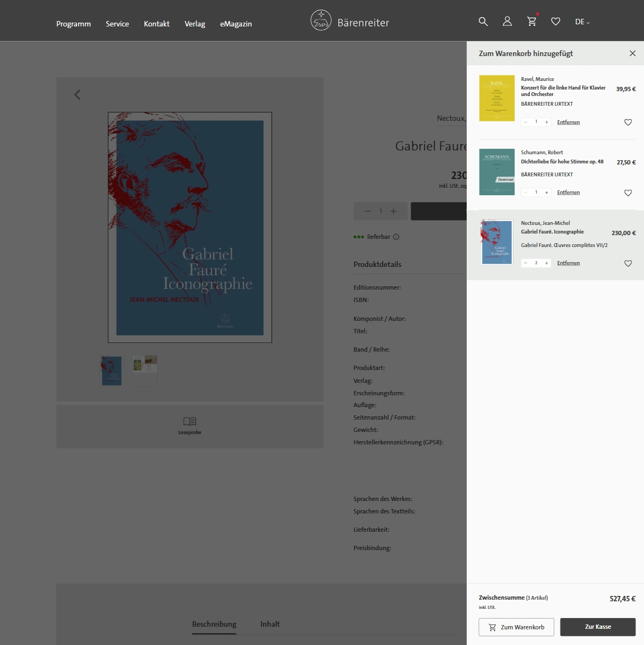The width and height of the screenshot is (644, 645).
Task: Remove Ravel concerto from cart
Action: pyautogui.click(x=569, y=122)
